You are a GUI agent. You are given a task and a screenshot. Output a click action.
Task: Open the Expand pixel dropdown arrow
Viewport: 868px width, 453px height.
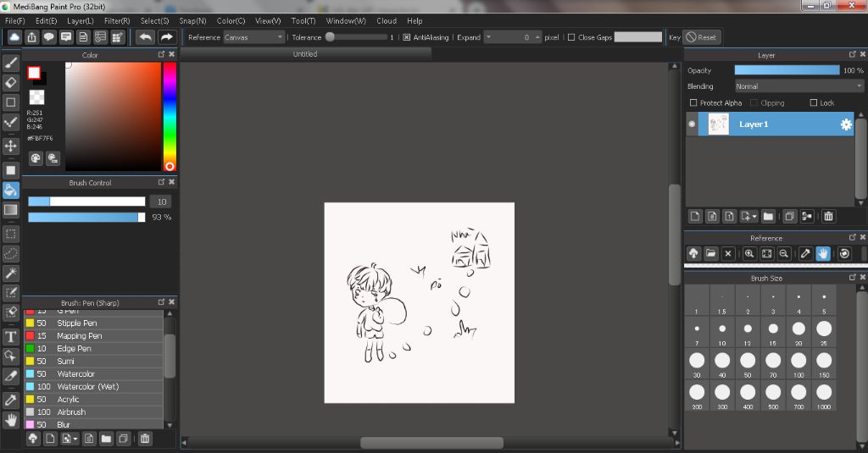click(488, 37)
